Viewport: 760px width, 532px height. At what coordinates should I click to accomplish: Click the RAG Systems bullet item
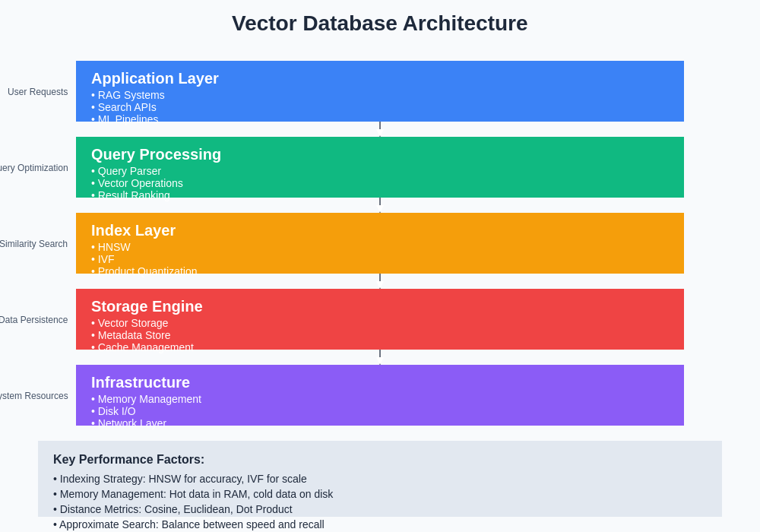(131, 95)
